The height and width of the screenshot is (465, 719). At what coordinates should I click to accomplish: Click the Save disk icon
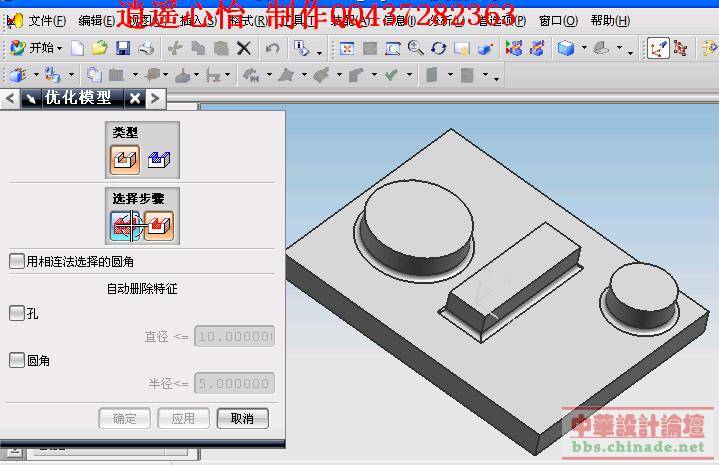pyautogui.click(x=123, y=48)
